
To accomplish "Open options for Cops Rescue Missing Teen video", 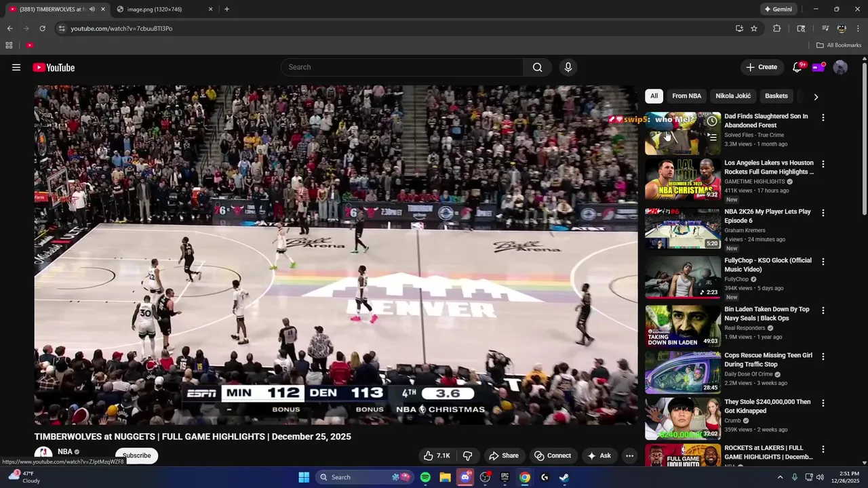I will tap(823, 357).
